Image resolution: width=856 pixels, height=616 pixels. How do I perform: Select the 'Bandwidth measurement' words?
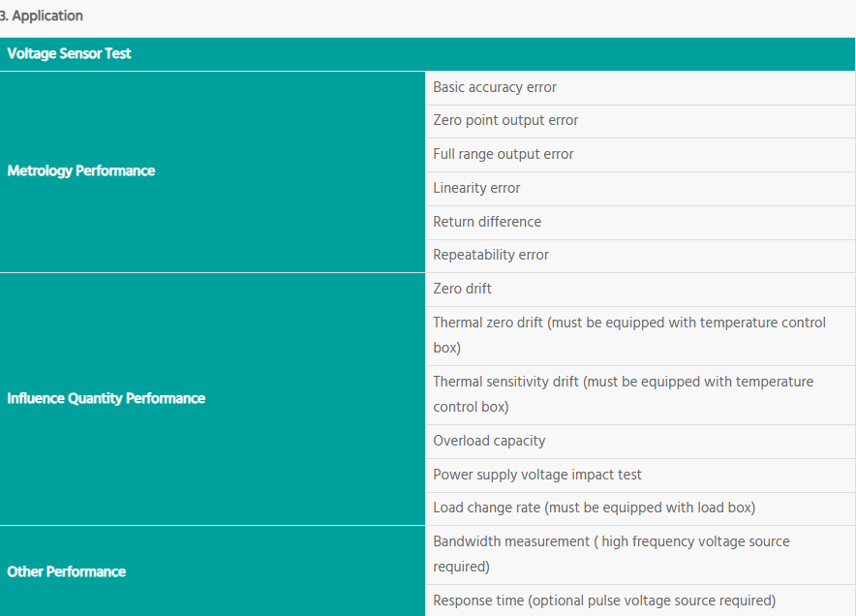coord(510,541)
